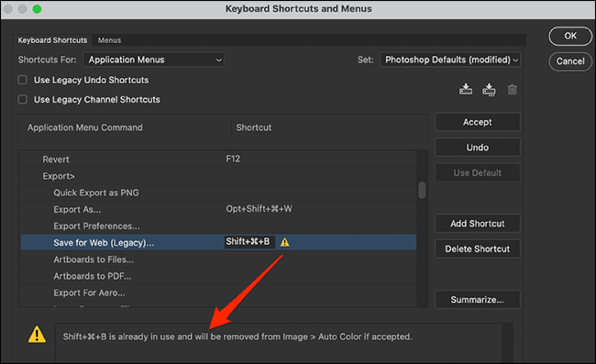Enable Use Legacy Channel Shortcuts checkbox
This screenshot has width=596, height=364.
23,100
